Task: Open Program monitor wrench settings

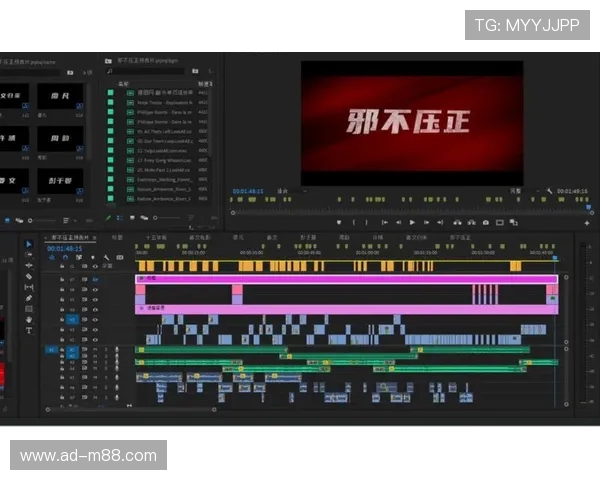Action: tap(549, 190)
